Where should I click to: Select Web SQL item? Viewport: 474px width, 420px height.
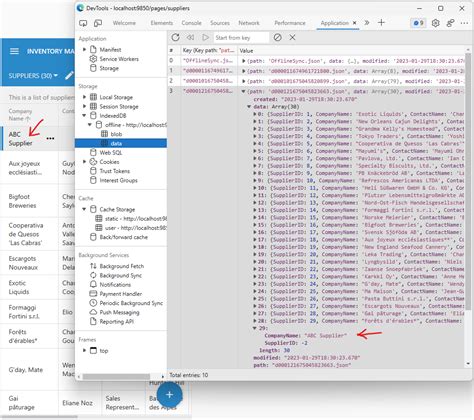tap(111, 153)
